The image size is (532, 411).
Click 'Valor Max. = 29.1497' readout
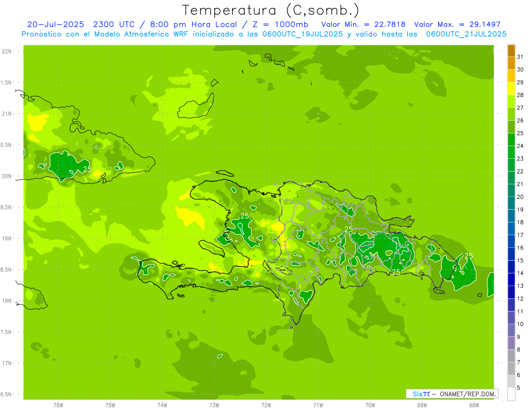tap(457, 24)
